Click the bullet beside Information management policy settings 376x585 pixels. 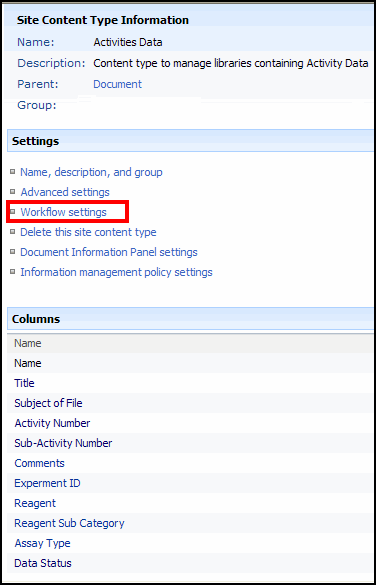click(13, 272)
